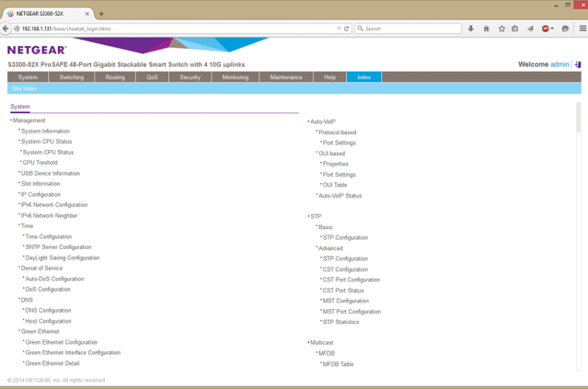
Task: Open Time Configuration link
Action: pyautogui.click(x=48, y=237)
